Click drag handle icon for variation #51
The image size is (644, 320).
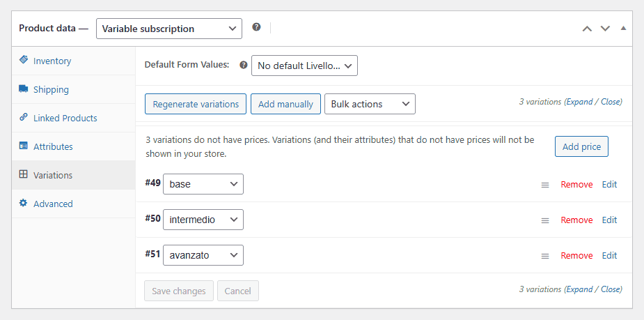coord(545,257)
